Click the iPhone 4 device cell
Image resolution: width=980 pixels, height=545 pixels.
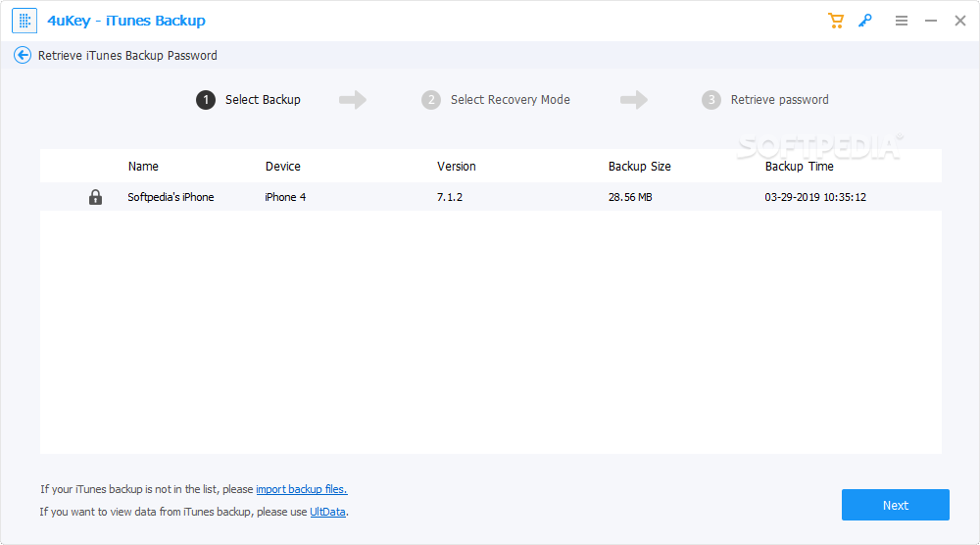pos(285,197)
